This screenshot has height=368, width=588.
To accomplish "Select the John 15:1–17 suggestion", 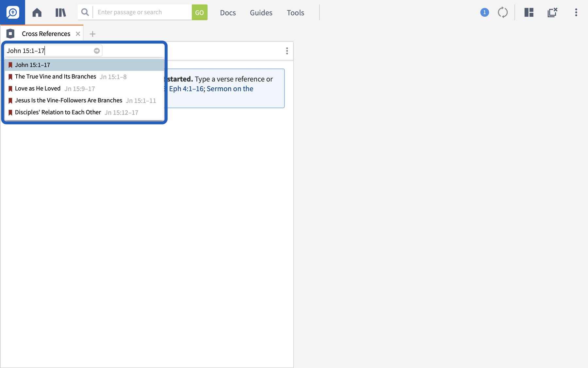I will [x=33, y=64].
